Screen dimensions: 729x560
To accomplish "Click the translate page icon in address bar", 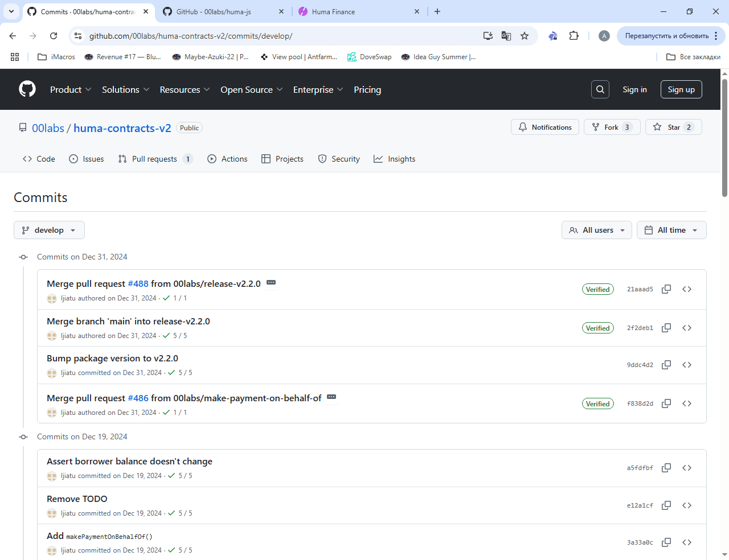I will (506, 36).
